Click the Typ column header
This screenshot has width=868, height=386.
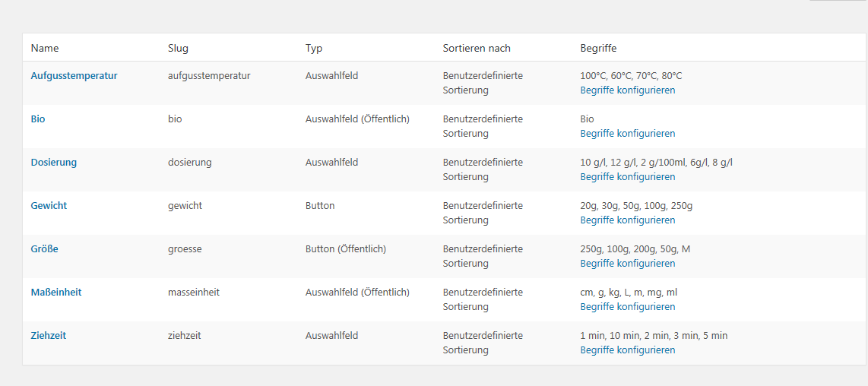pyautogui.click(x=314, y=48)
